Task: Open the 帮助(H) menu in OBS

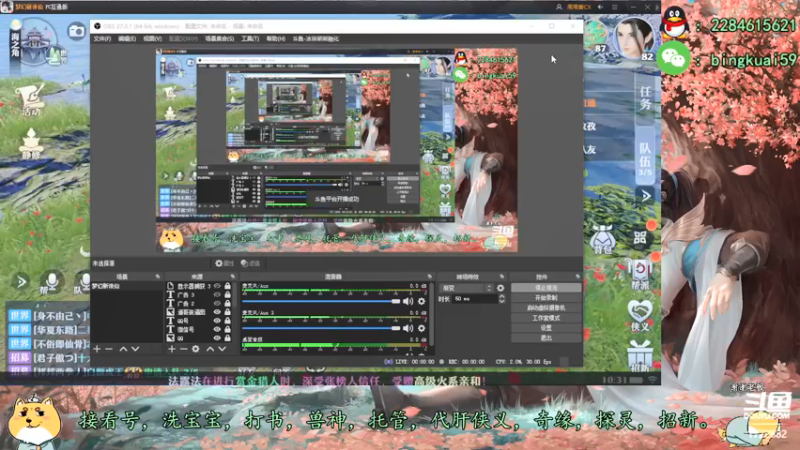Action: coord(276,39)
